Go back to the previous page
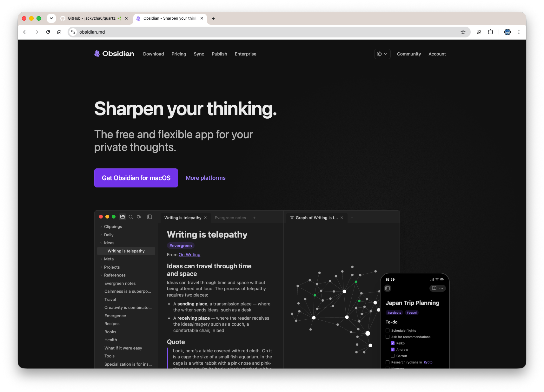 point(25,32)
